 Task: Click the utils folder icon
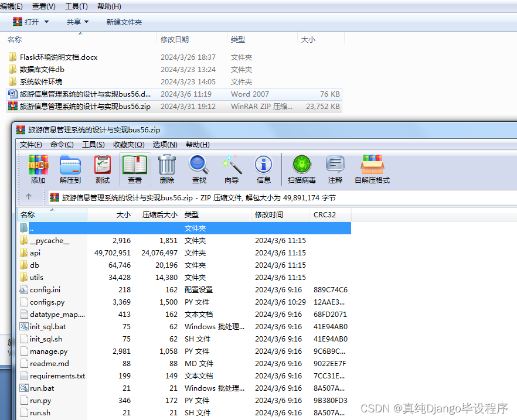click(x=23, y=278)
